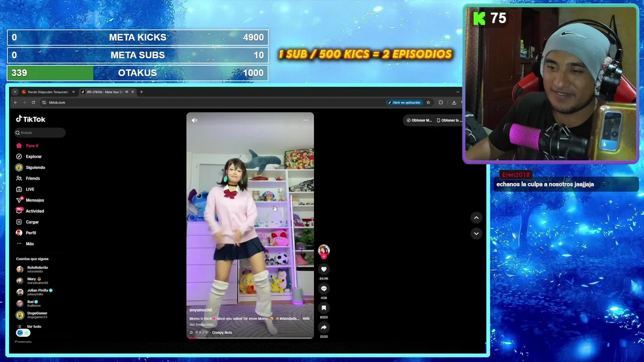Close the TikTok browser tab
Screen dimensions: 644x362
[x=132, y=92]
